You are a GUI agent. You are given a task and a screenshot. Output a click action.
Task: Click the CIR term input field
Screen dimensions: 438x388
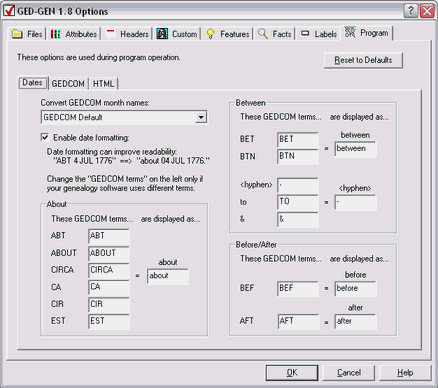[109, 304]
